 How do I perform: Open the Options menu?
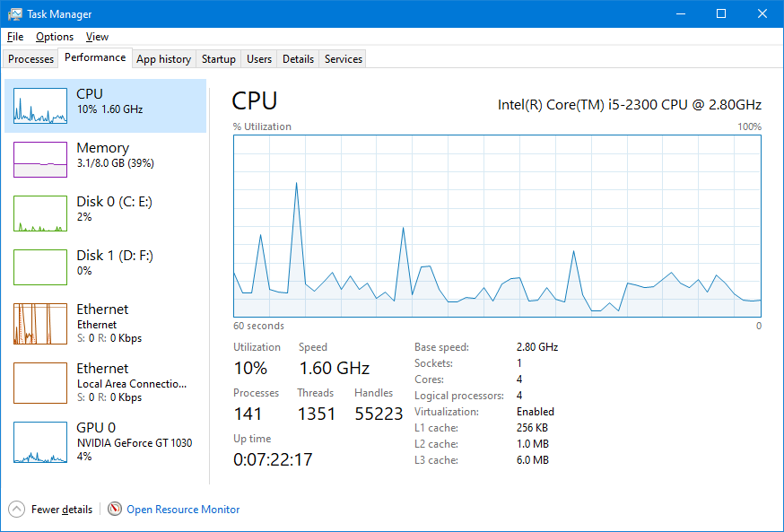pyautogui.click(x=55, y=37)
